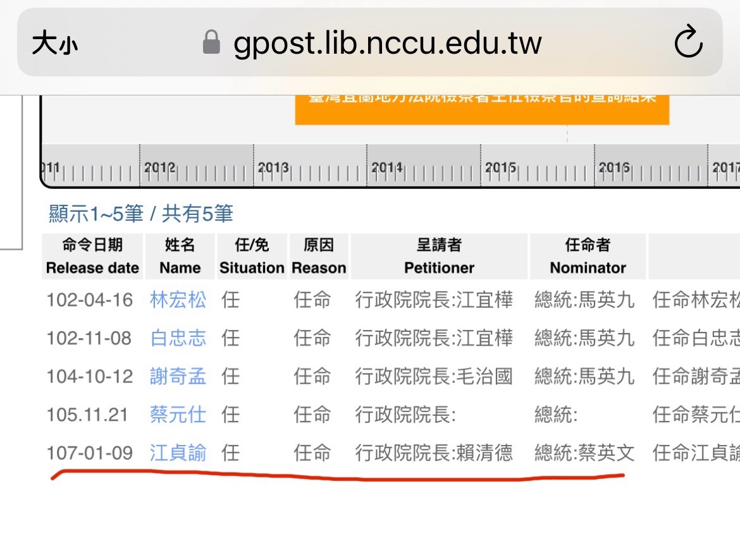Sort by Name column header

point(180,257)
